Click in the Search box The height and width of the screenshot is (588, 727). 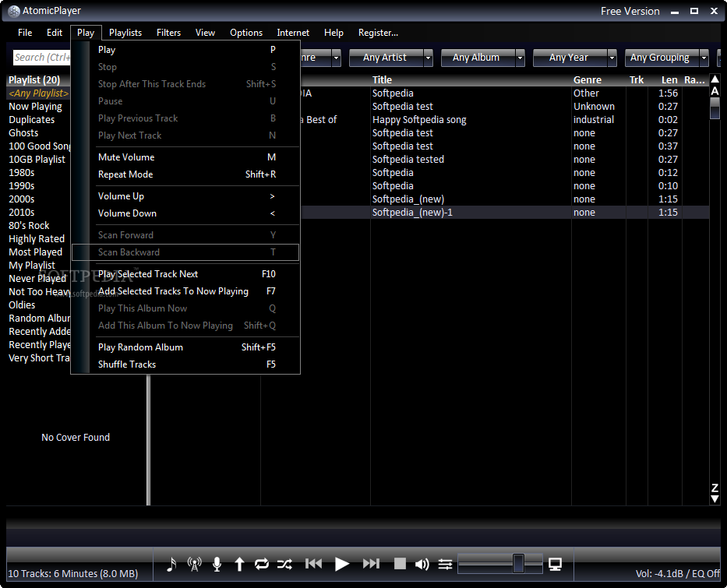coord(42,58)
